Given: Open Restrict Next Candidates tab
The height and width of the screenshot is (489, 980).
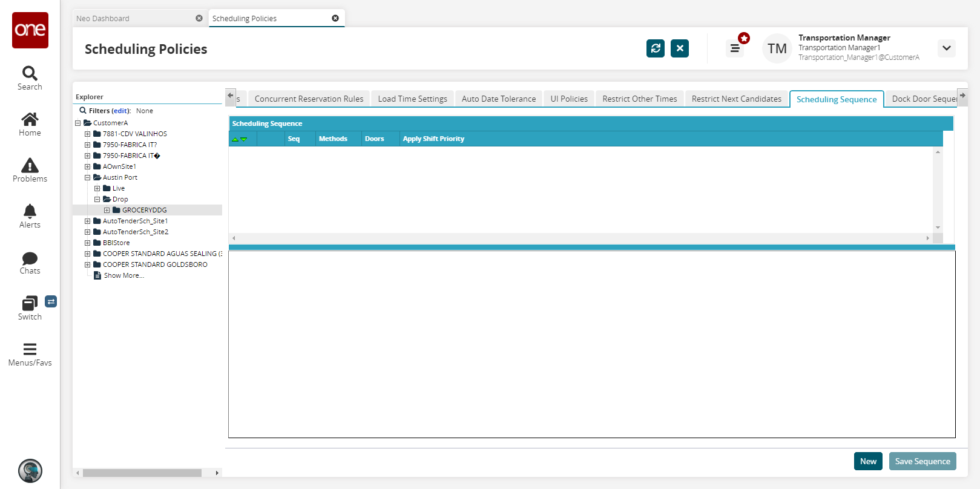Looking at the screenshot, I should point(737,99).
